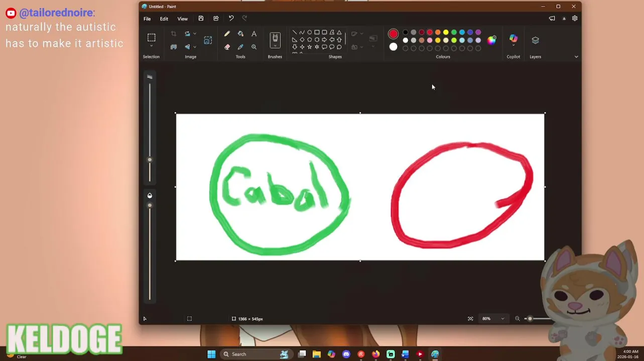Click the Crop image icon
The image size is (644, 361).
(x=174, y=34)
